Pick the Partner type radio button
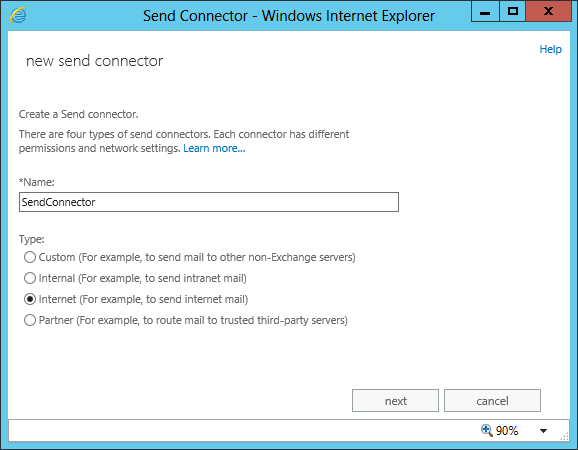The height and width of the screenshot is (450, 578). [x=30, y=320]
